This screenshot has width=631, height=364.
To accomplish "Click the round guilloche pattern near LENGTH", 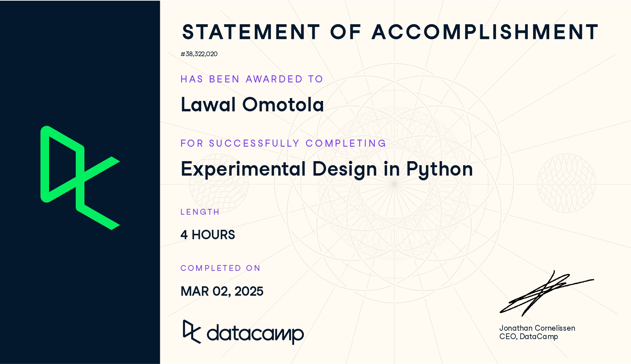I will (219, 183).
